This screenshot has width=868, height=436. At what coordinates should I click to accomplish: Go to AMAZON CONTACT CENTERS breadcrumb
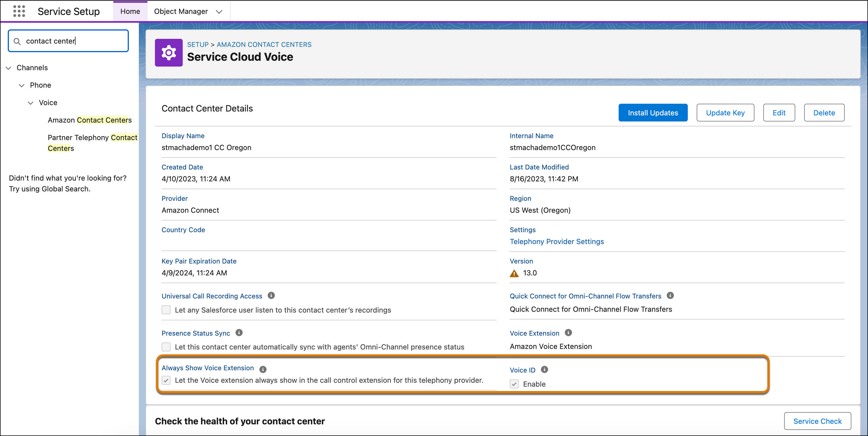(x=264, y=44)
